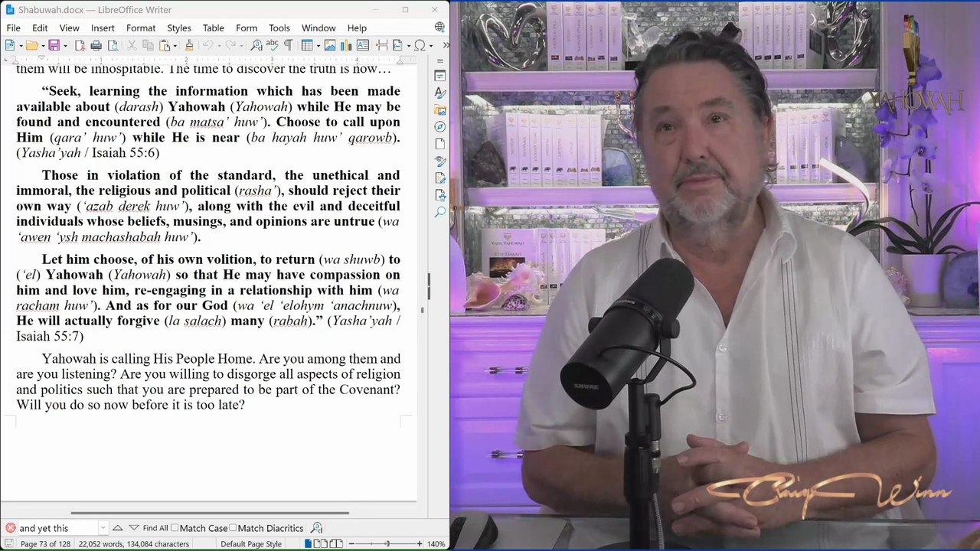Click Export as PDF icon
Image resolution: width=980 pixels, height=551 pixels.
(x=80, y=46)
